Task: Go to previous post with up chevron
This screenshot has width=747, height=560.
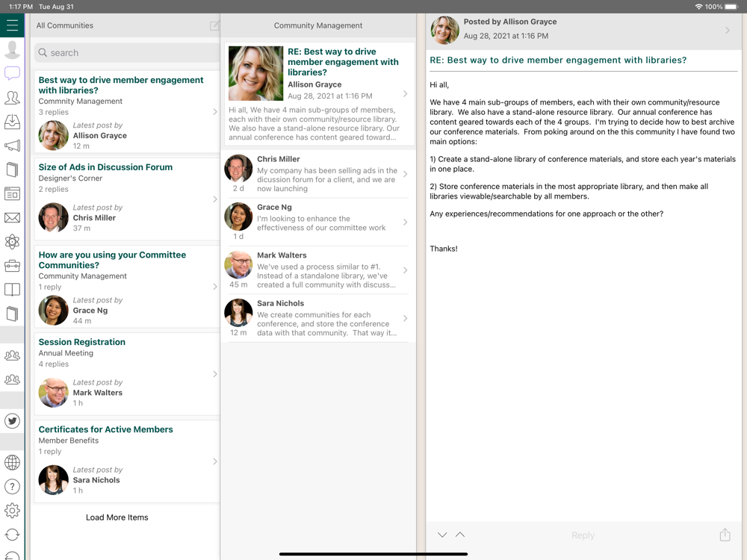Action: (459, 535)
